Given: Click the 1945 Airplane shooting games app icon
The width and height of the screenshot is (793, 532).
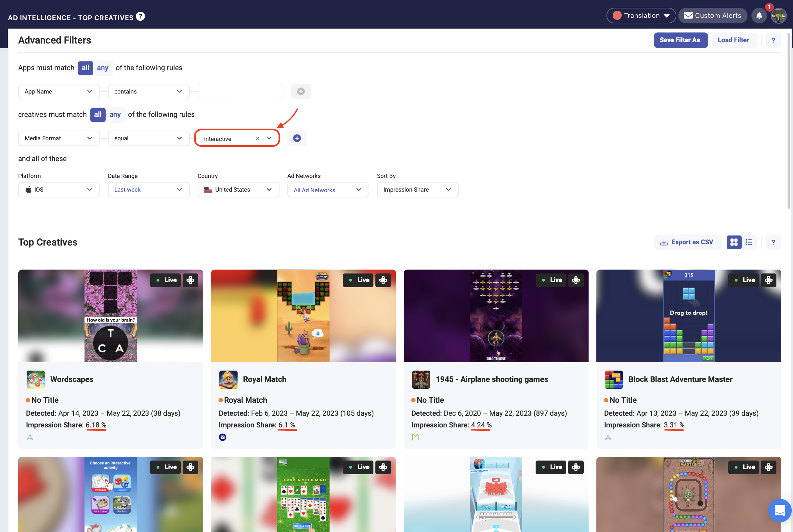Looking at the screenshot, I should (421, 379).
